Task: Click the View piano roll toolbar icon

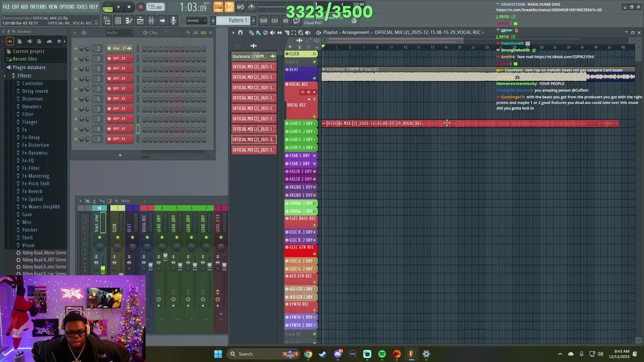Action: pyautogui.click(x=129, y=21)
